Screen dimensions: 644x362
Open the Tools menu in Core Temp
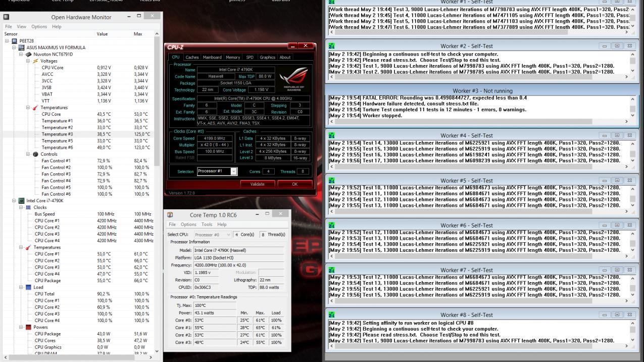pyautogui.click(x=207, y=224)
